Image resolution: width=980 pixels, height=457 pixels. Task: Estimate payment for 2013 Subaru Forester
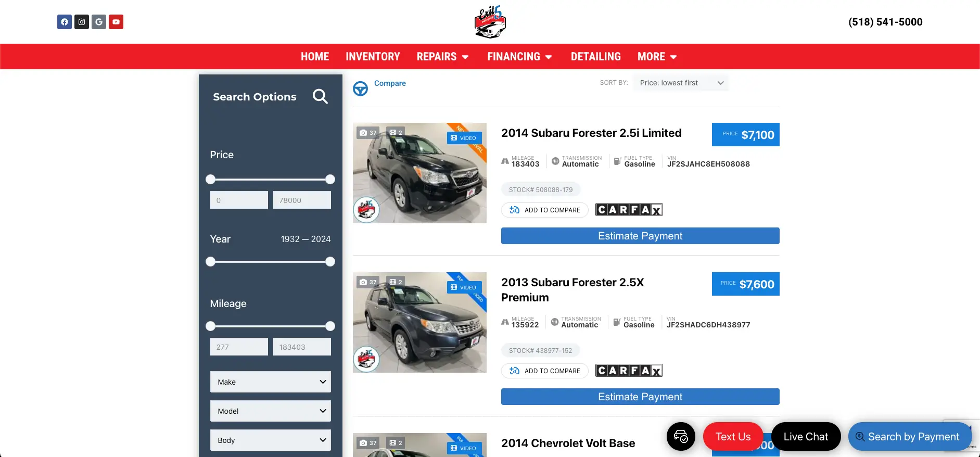[x=640, y=397]
